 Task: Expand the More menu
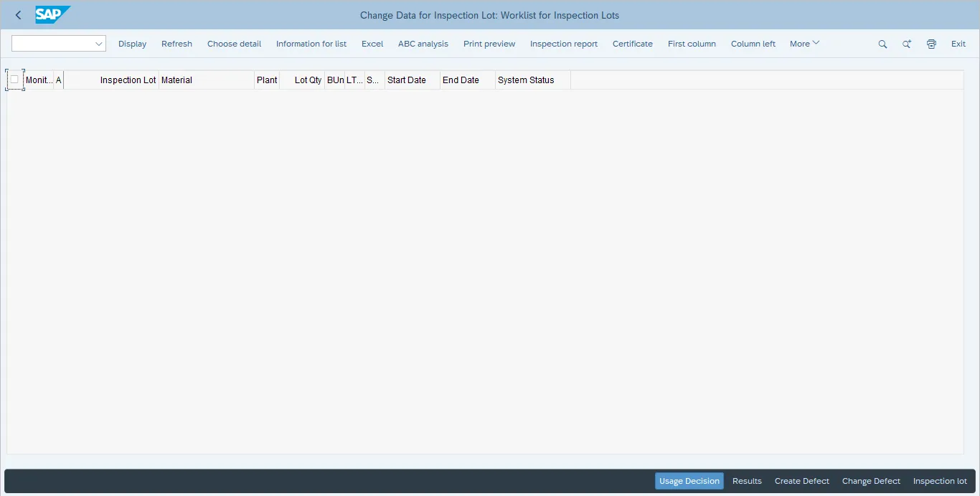[804, 44]
